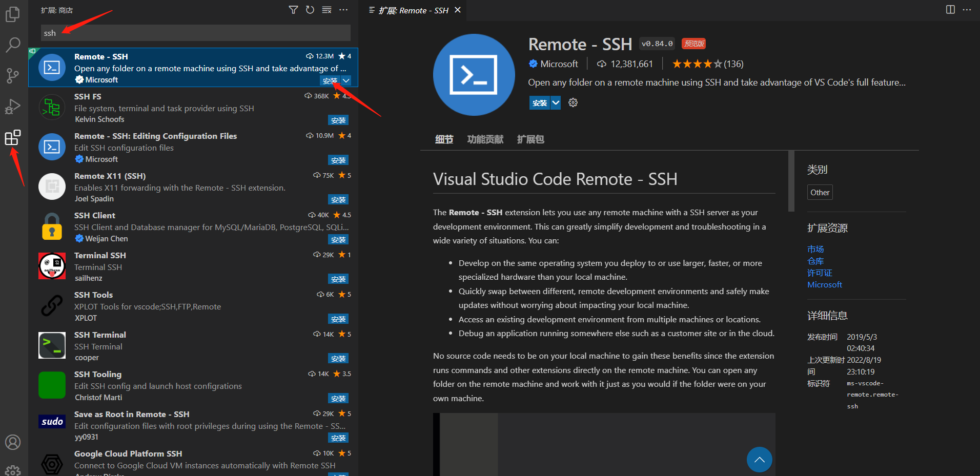Image resolution: width=980 pixels, height=476 pixels.
Task: Click the extension settings gear icon
Action: click(573, 103)
